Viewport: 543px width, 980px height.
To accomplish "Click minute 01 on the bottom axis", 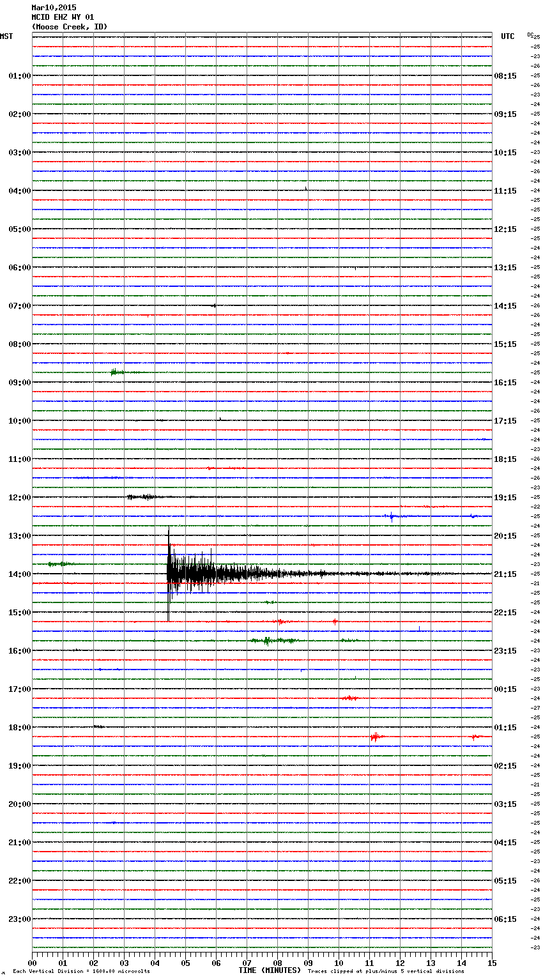I will tap(63, 963).
